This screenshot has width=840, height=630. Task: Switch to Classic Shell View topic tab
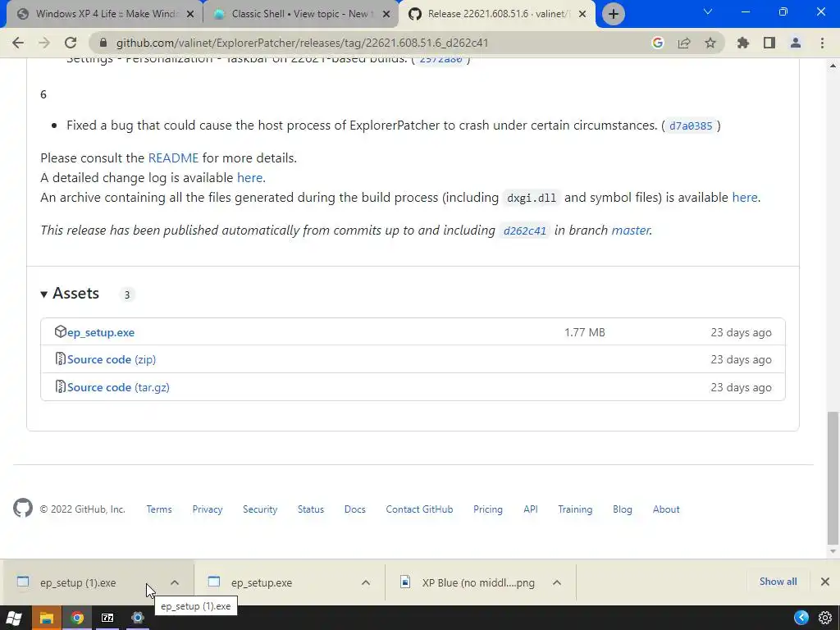click(x=300, y=14)
